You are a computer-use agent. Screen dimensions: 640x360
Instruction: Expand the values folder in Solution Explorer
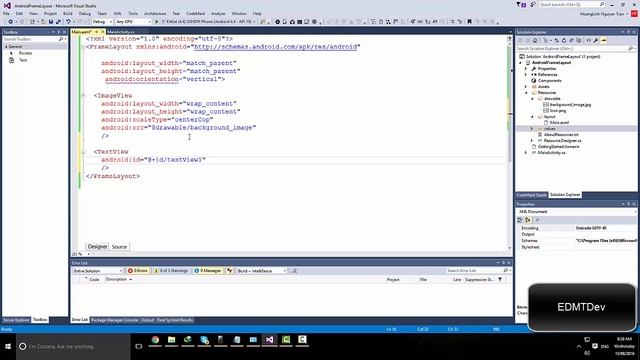532,129
